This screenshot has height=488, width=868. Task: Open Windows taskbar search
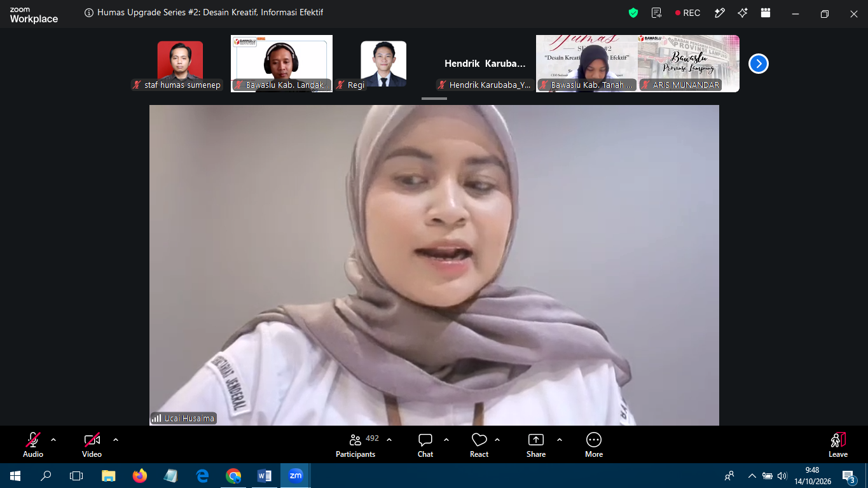click(46, 475)
